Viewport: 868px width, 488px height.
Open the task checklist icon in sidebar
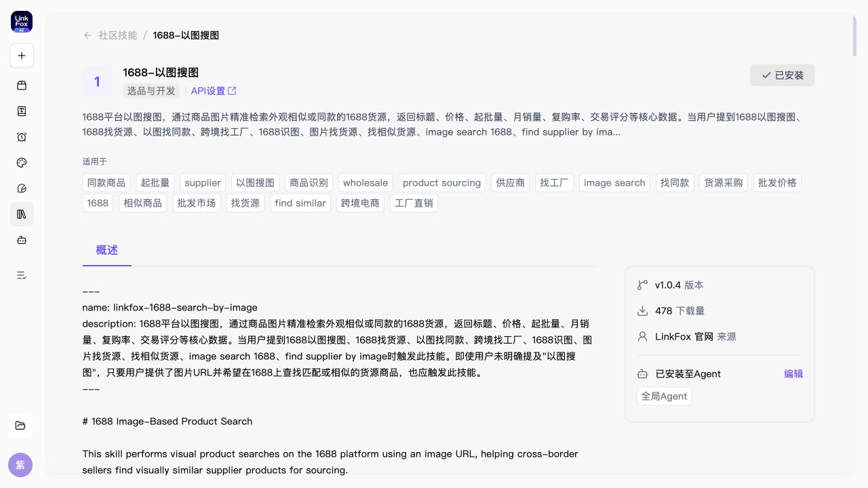[22, 275]
